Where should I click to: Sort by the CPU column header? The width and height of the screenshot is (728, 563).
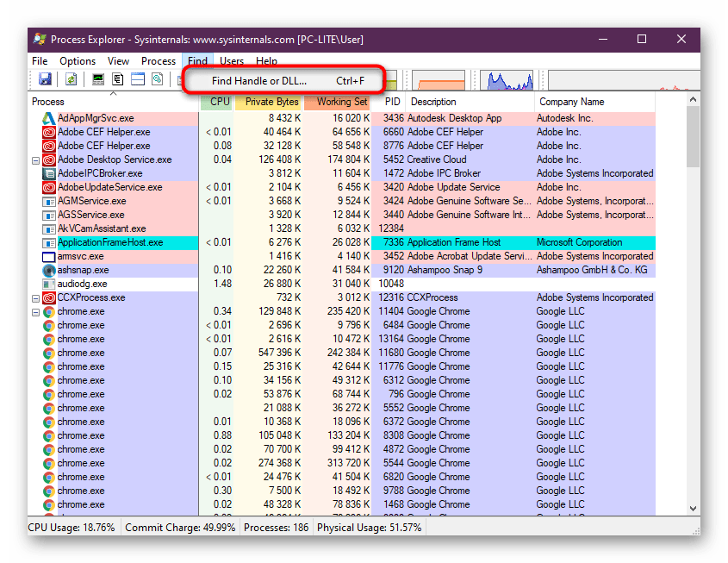click(x=216, y=102)
